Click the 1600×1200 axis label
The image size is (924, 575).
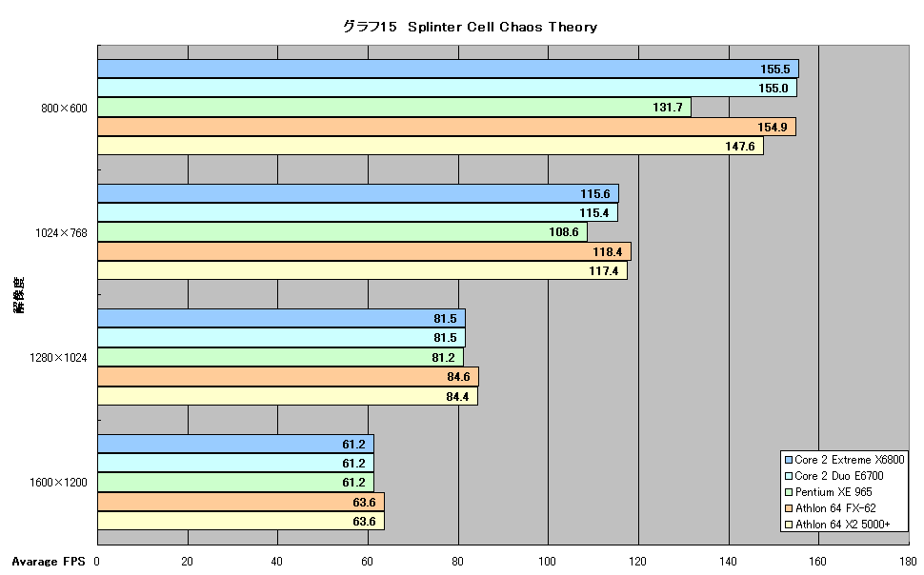[58, 483]
